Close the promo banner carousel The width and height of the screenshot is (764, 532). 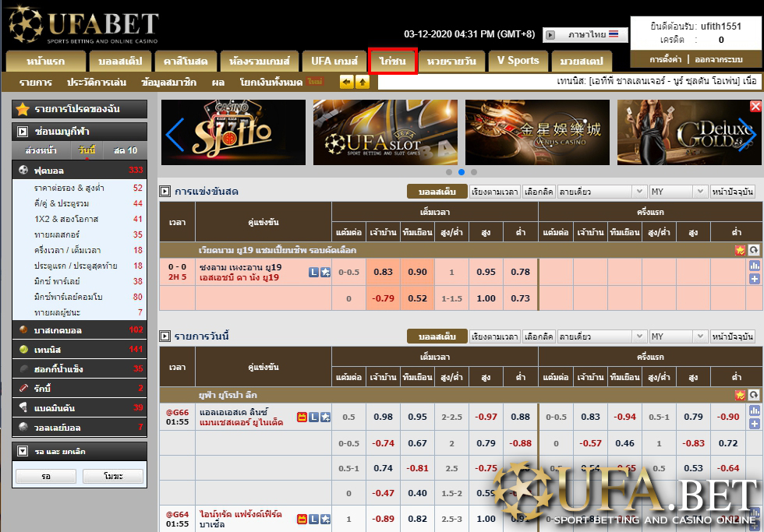click(755, 106)
